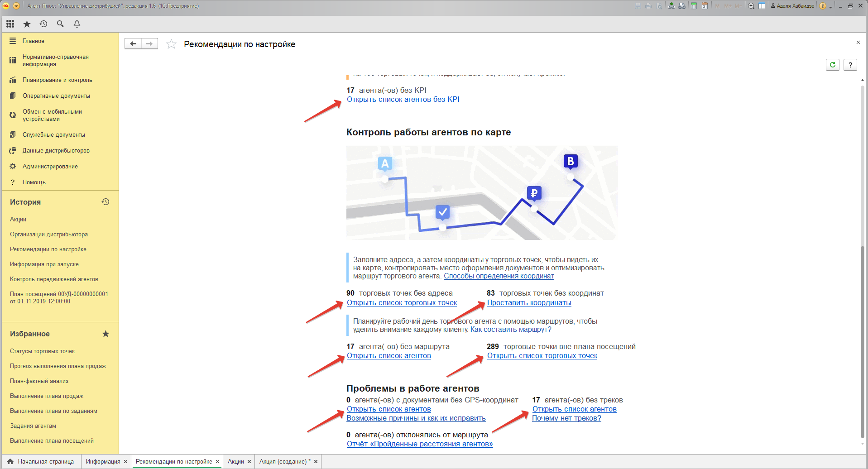868x469 pixels.
Task: Open the calculator icon in the title bar
Action: click(x=694, y=6)
